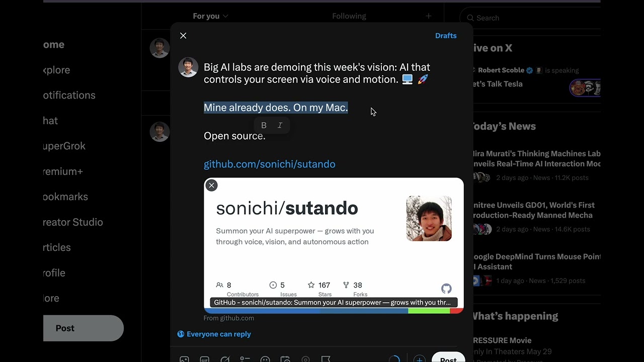Open the emoji picker

(x=265, y=359)
